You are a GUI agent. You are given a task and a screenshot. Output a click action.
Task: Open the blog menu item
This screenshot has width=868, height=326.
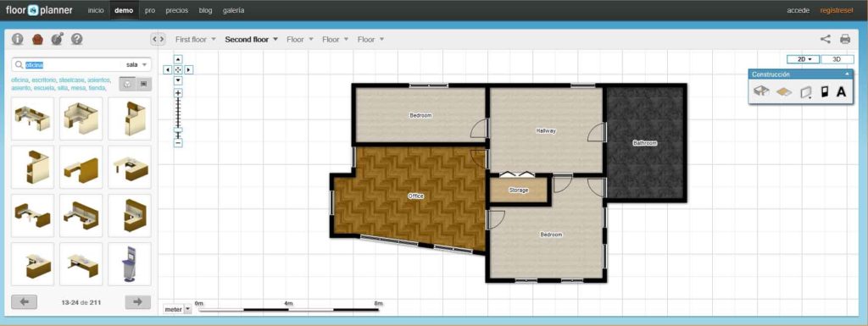coord(205,10)
